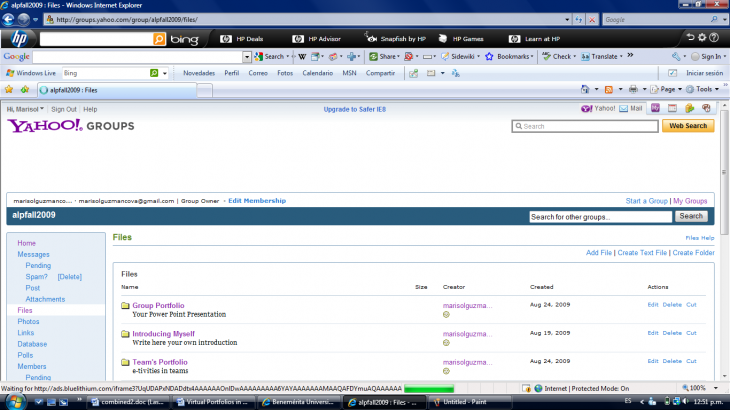Click Delete for Team's Portfolio row

pos(672,361)
